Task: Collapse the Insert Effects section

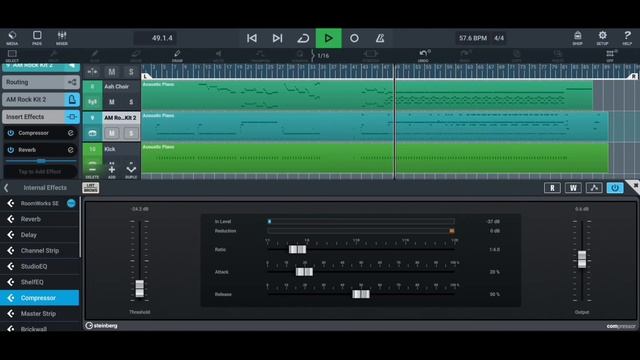Action: [x=41, y=117]
